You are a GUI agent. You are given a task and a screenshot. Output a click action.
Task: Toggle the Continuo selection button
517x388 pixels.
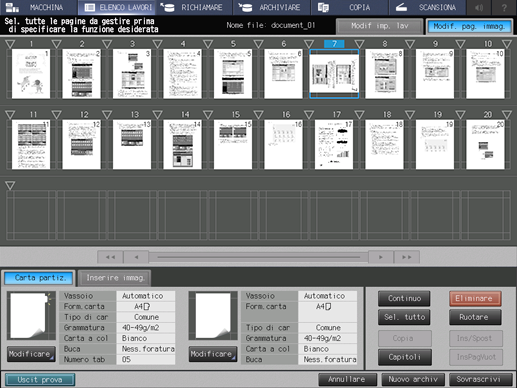[404, 298]
